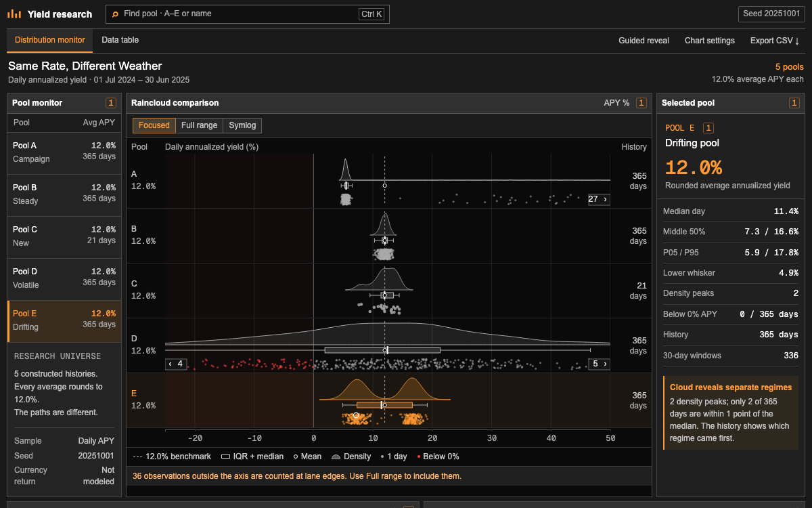
Task: Click the badge next to POOL E label
Action: click(708, 128)
